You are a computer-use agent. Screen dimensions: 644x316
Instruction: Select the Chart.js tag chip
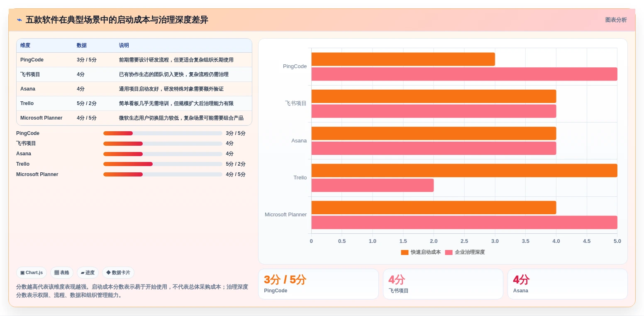[x=32, y=273]
